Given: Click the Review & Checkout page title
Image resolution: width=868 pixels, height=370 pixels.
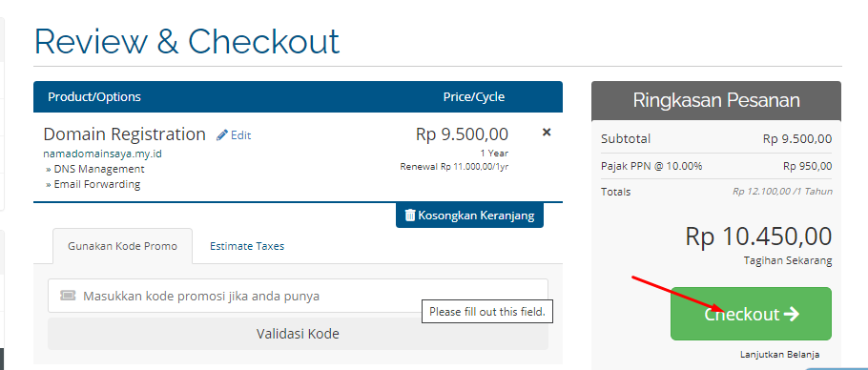Looking at the screenshot, I should tap(187, 41).
